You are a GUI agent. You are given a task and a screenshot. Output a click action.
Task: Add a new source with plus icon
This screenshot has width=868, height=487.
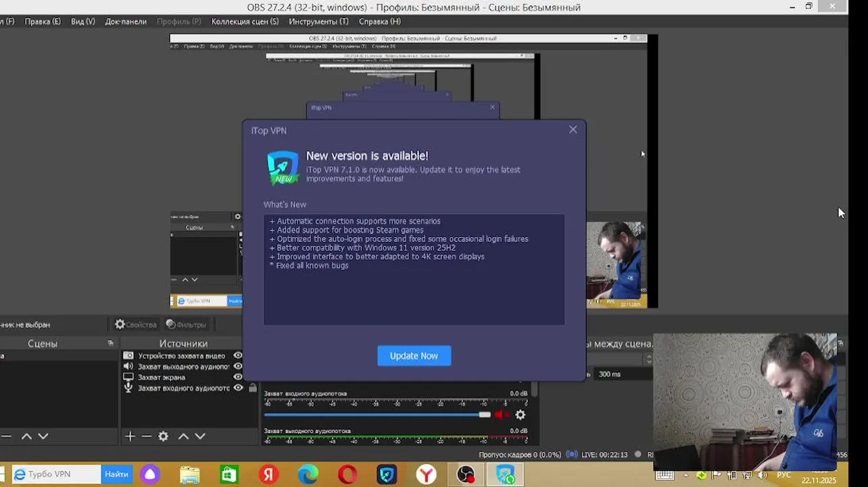pos(130,437)
